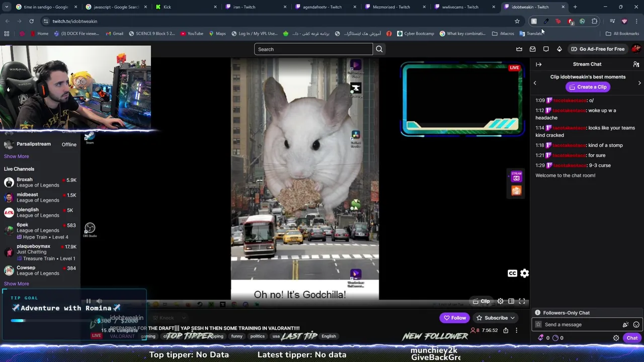
Task: Focus the Twitch Search field
Action: pyautogui.click(x=313, y=49)
